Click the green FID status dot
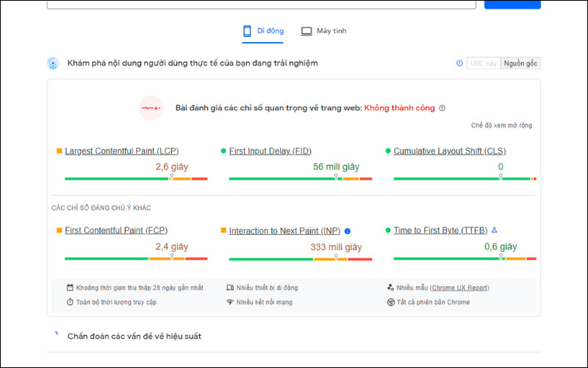Screen dimensions: 588x368 pos(223,151)
